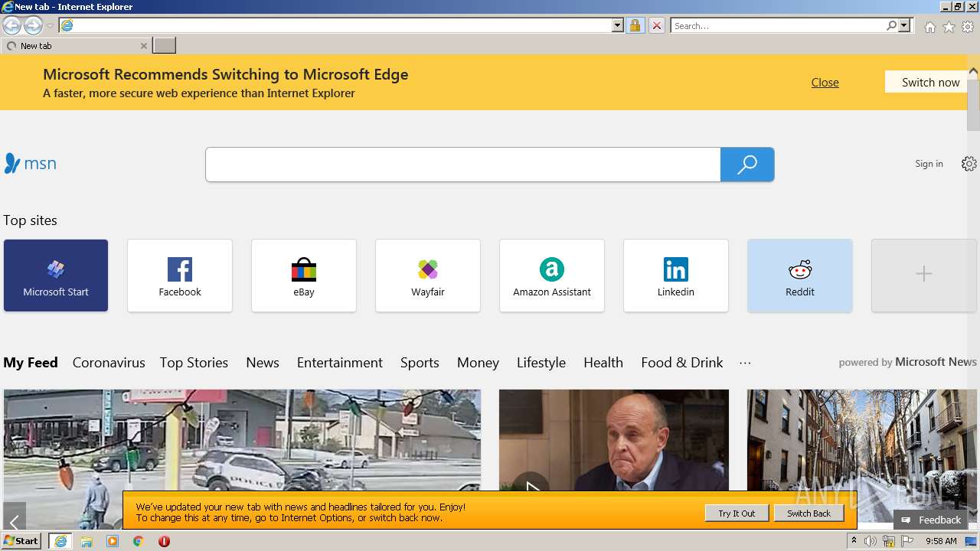Click the security lock icon
Image resolution: width=980 pixels, height=551 pixels.
(x=635, y=26)
